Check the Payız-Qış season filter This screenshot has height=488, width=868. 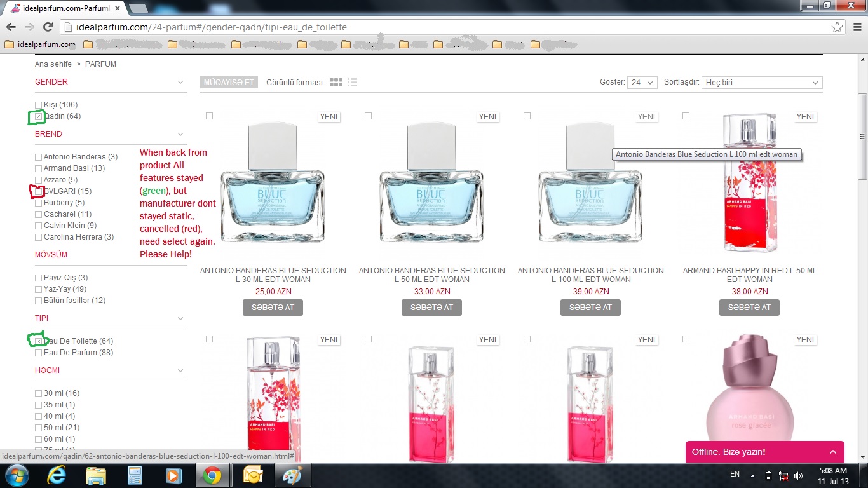pos(39,278)
